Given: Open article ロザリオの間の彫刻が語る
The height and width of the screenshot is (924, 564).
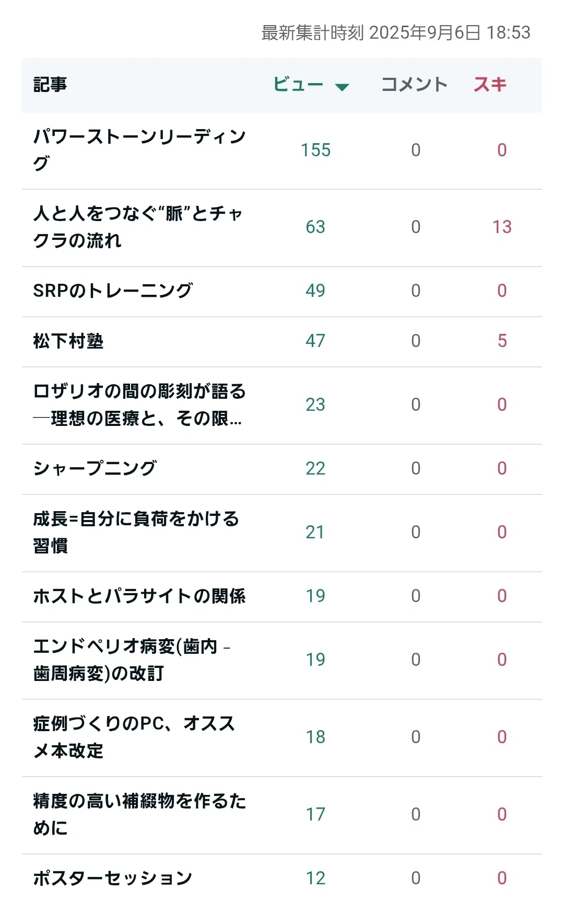Looking at the screenshot, I should click(x=139, y=405).
